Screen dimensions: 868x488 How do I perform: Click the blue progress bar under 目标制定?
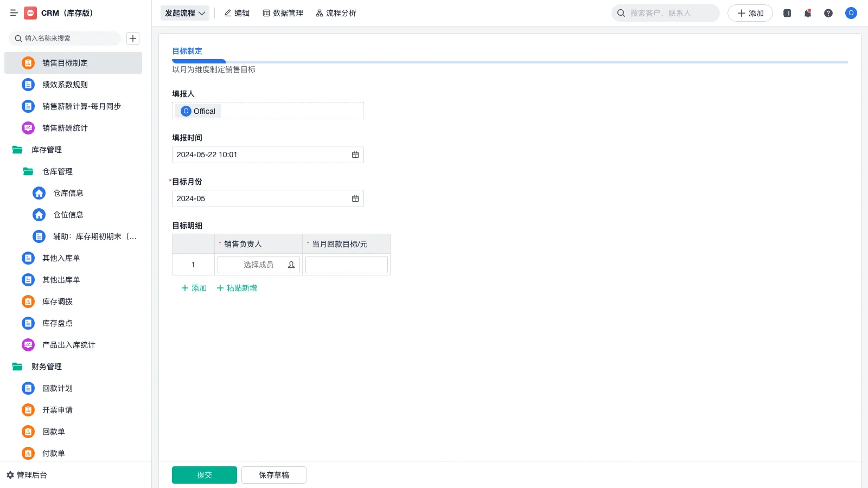[x=199, y=61]
